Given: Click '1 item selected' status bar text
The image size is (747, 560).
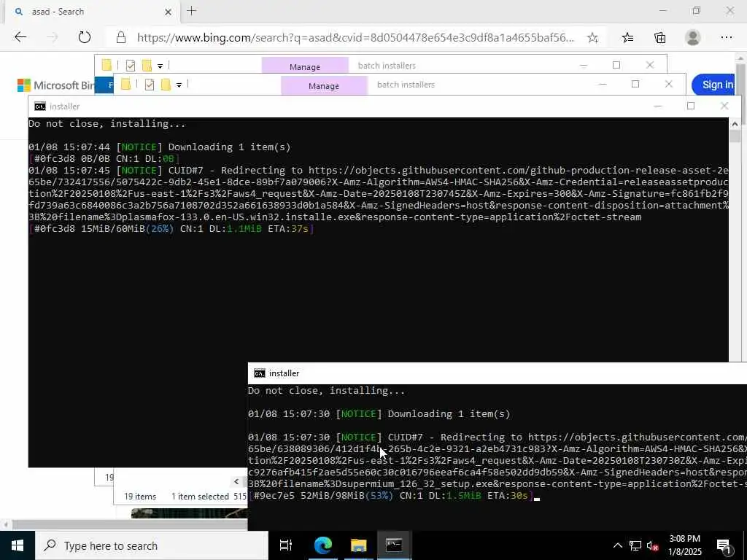Looking at the screenshot, I should coord(200,496).
